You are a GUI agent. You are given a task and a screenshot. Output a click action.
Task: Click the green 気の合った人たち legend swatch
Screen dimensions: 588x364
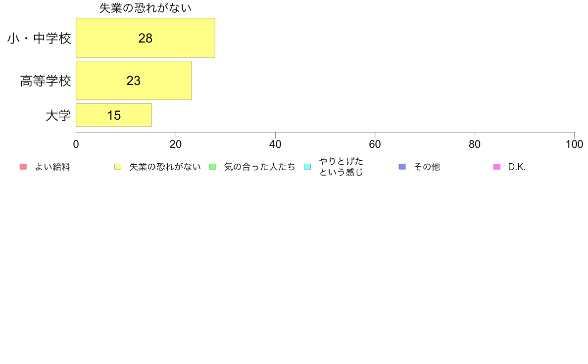tap(213, 167)
